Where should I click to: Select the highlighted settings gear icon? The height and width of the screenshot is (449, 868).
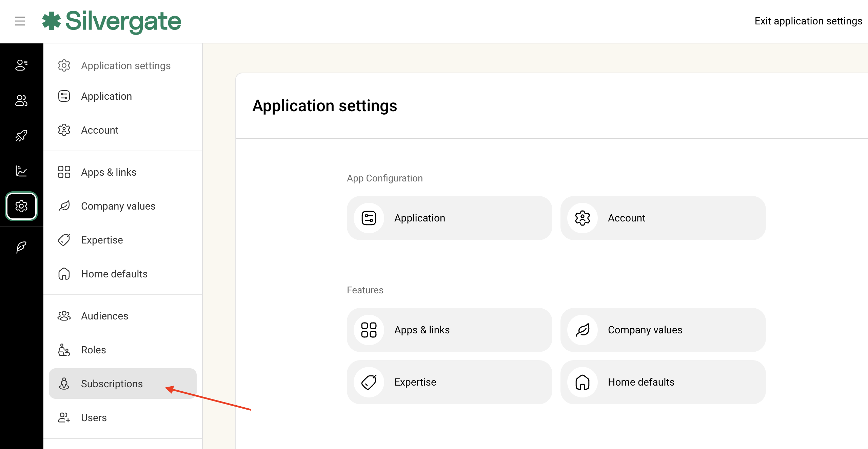21,206
